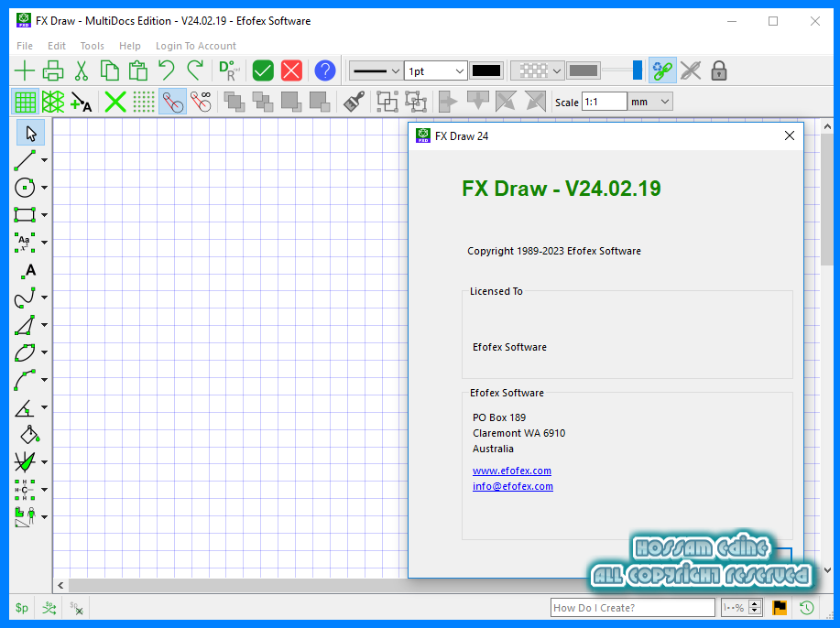
Task: Redo the last action
Action: (195, 70)
